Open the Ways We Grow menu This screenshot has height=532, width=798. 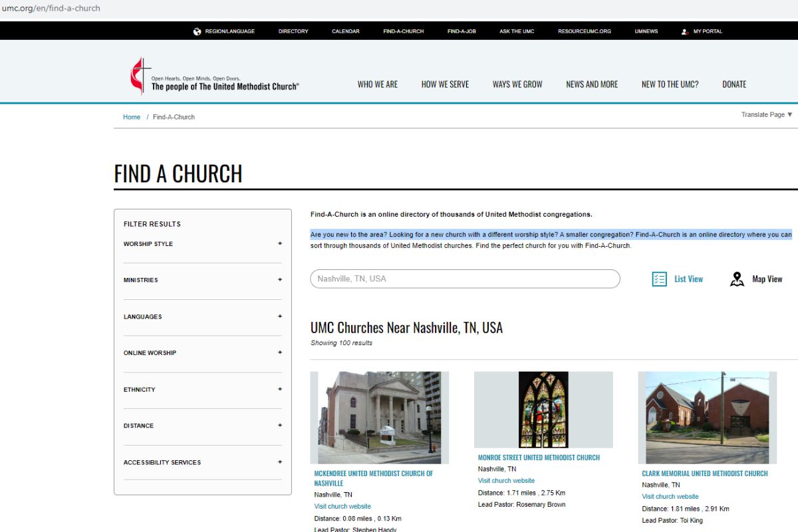(x=517, y=84)
